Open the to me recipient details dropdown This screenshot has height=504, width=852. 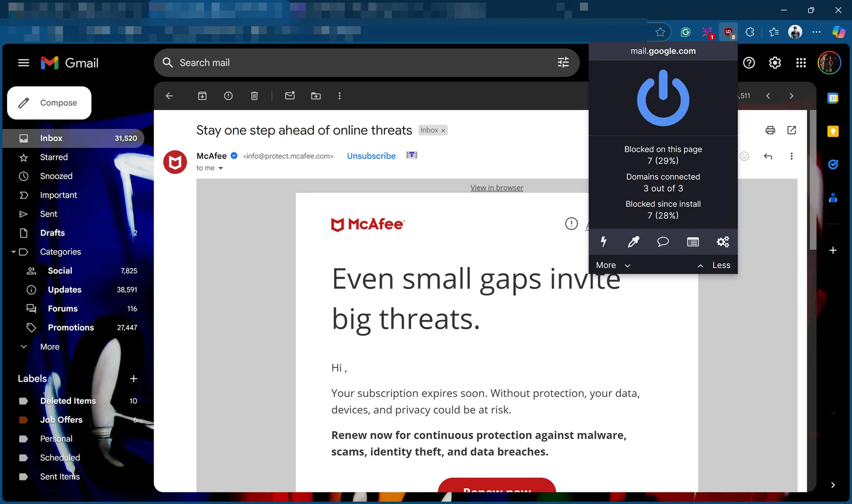[x=210, y=168]
